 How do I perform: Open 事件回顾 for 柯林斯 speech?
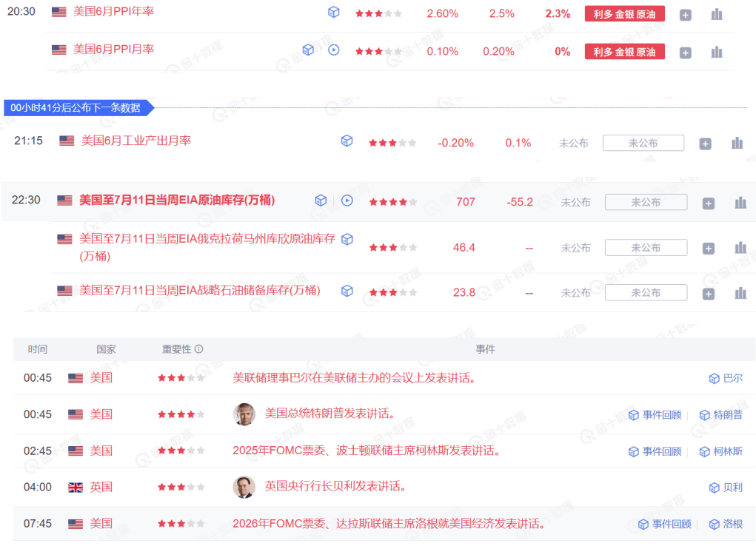(655, 451)
